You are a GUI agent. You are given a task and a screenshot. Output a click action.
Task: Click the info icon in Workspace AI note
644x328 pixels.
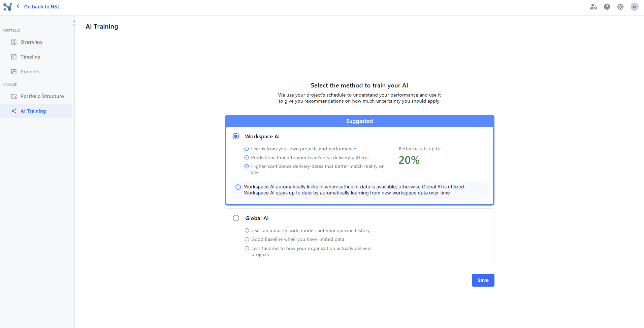pos(238,187)
